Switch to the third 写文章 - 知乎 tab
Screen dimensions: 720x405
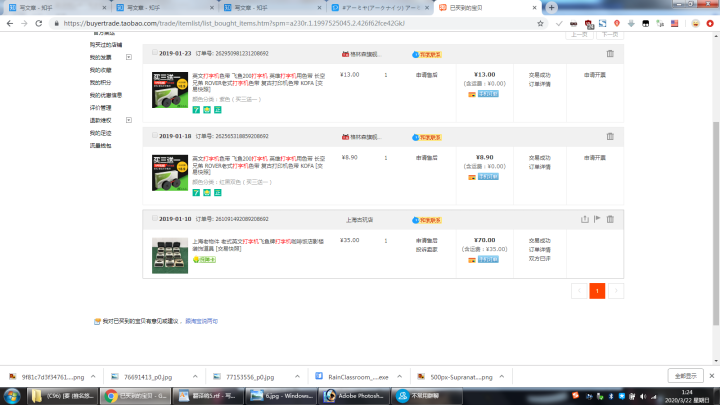click(272, 8)
